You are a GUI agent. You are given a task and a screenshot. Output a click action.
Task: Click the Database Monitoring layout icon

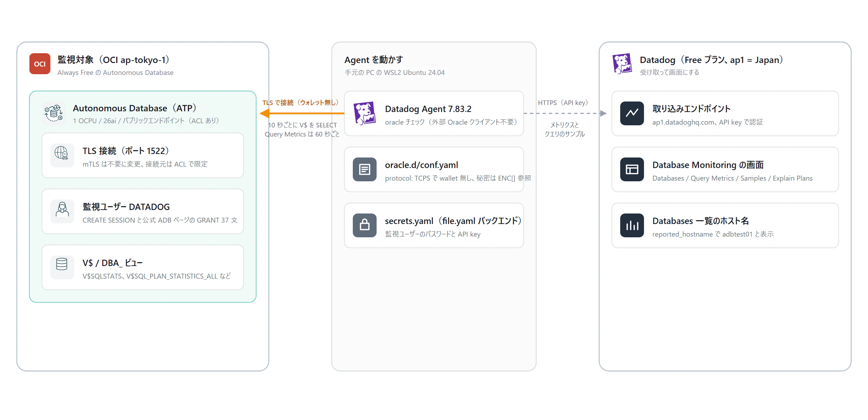click(632, 169)
